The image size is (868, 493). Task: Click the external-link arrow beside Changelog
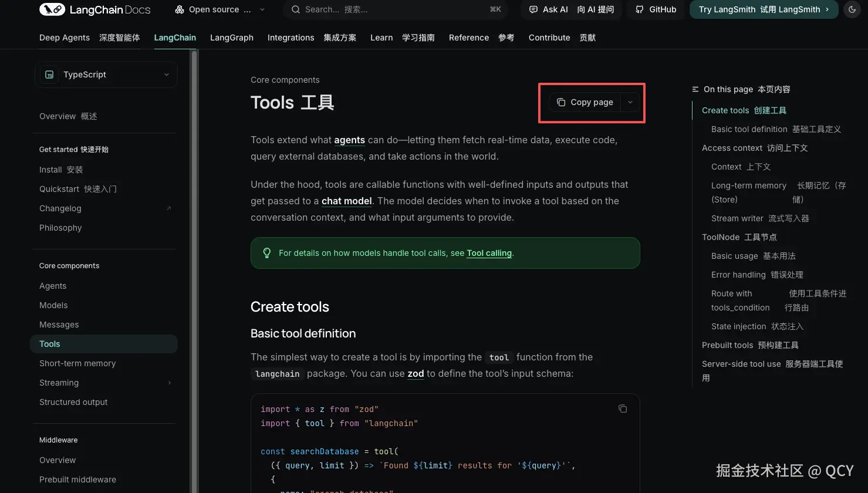pyautogui.click(x=169, y=208)
